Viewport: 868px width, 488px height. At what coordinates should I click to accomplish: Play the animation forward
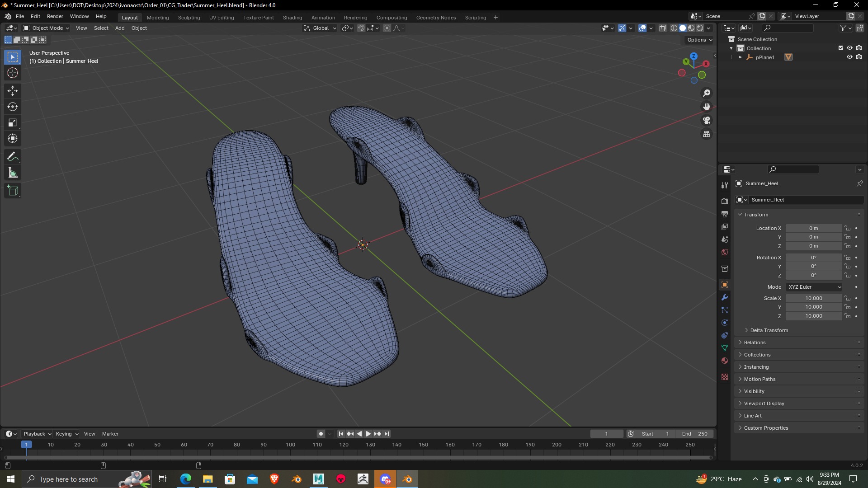368,434
